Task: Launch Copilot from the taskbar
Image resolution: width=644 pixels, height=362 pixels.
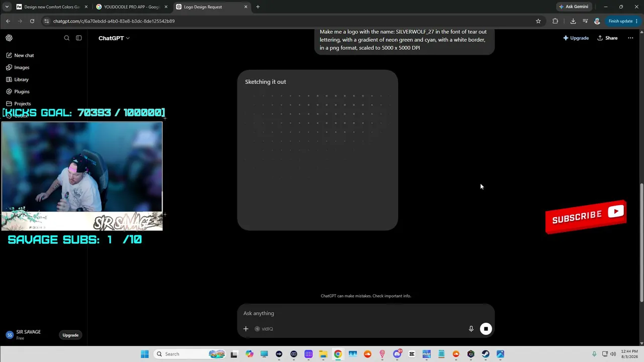Action: pos(250,354)
